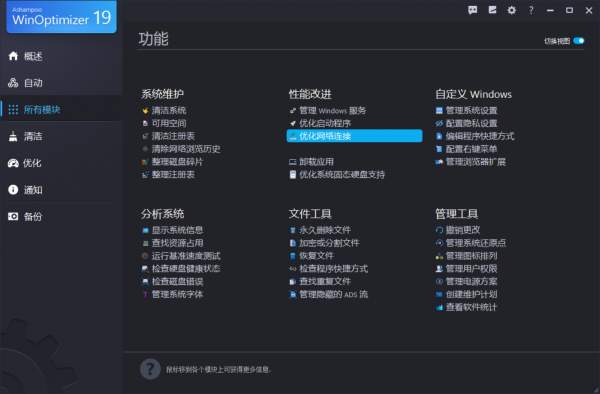Viewport: 600px width, 394px height.
Task: Open the 概述 overview page
Action: pyautogui.click(x=33, y=57)
